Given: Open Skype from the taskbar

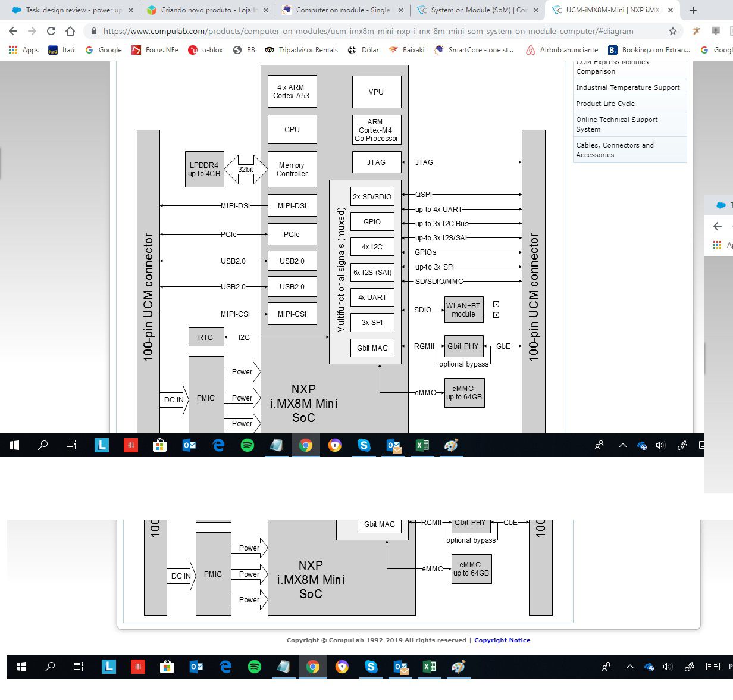Looking at the screenshot, I should [364, 445].
